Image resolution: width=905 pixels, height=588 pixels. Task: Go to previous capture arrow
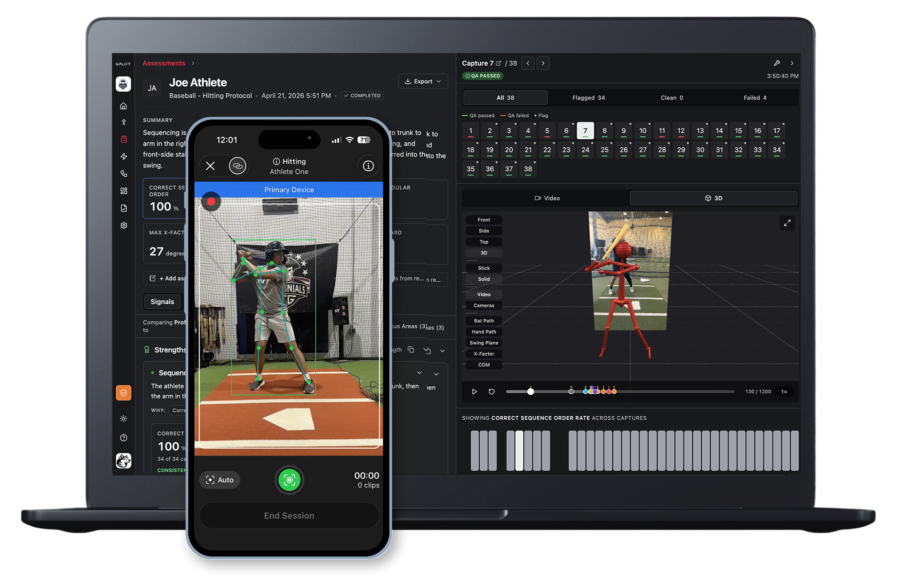(528, 63)
